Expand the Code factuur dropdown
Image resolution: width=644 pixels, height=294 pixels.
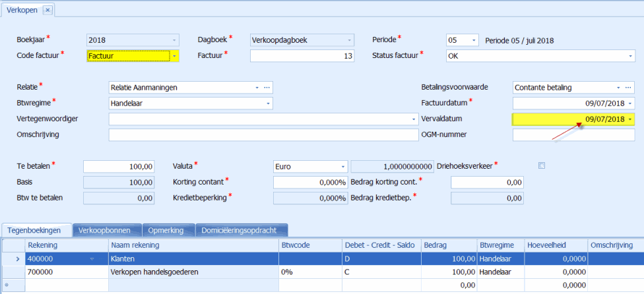175,56
